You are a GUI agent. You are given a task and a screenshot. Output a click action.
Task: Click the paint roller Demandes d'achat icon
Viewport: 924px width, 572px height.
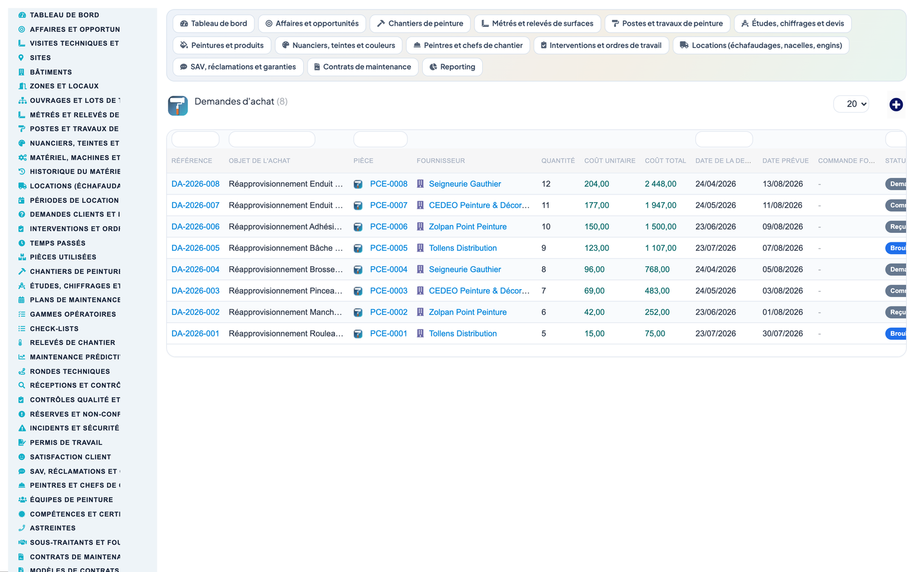coord(178,106)
